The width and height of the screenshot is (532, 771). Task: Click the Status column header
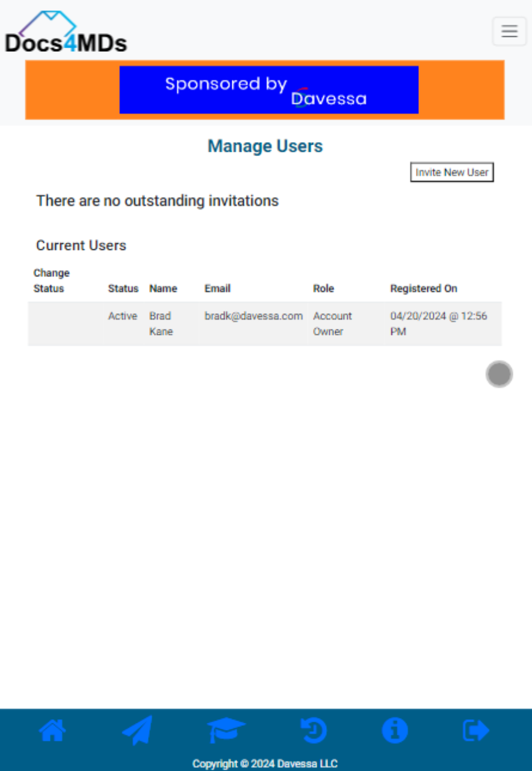[x=123, y=289]
